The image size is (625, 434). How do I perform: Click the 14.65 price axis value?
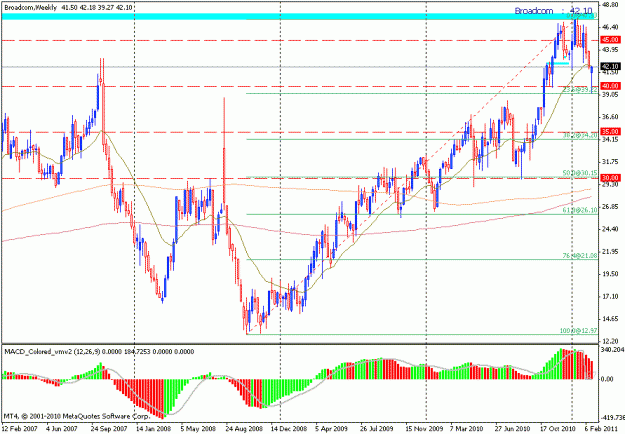[x=611, y=319]
